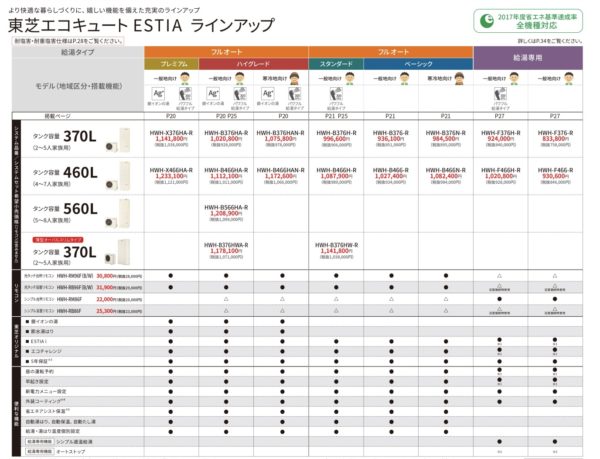Click the 一般地向け face icon above HWH-F376H-R
The height and width of the screenshot is (459, 600).
(514, 78)
